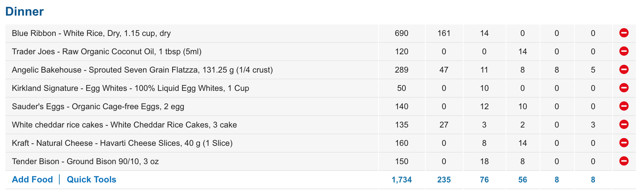Click the 1,734 dinner calories total
644x196 pixels.
(402, 180)
